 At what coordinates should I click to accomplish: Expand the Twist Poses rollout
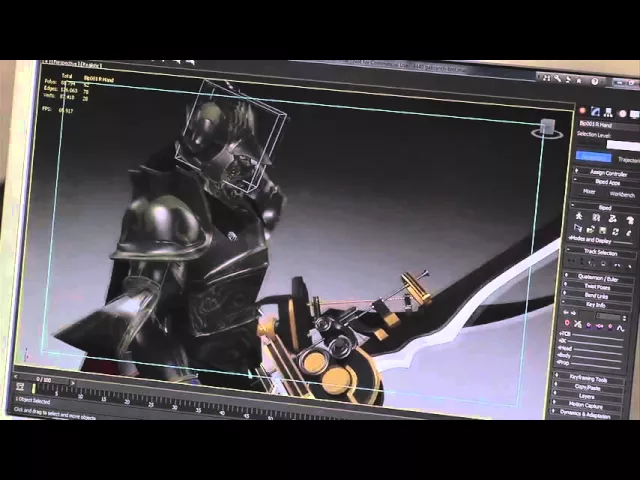(x=598, y=287)
